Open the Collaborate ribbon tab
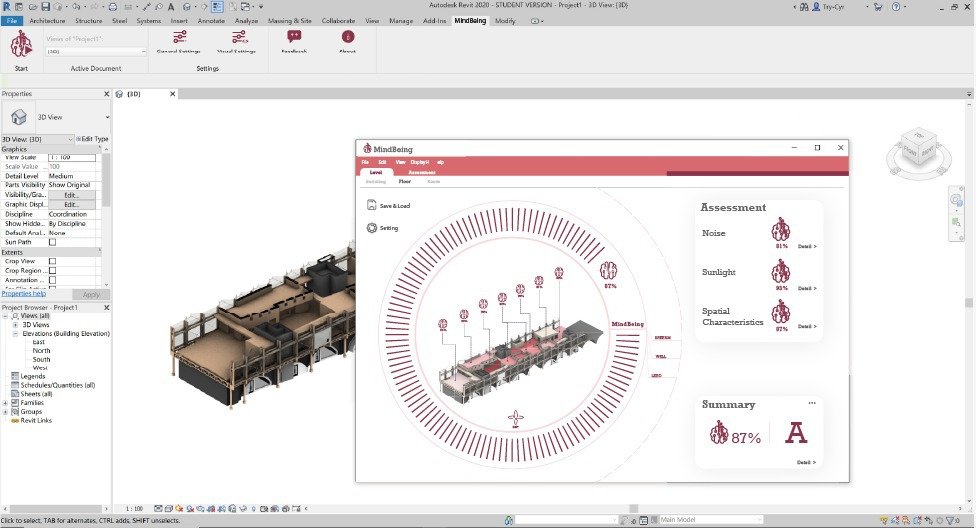The width and height of the screenshot is (976, 528). (338, 21)
